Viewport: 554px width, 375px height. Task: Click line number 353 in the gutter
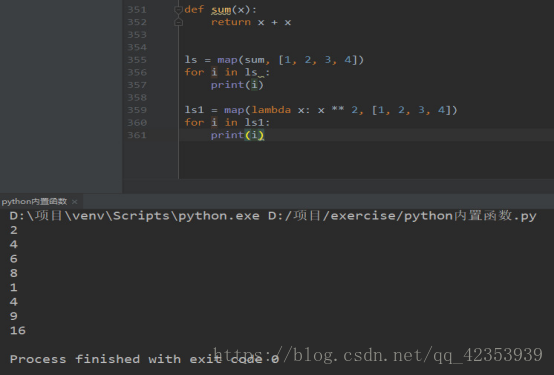137,35
